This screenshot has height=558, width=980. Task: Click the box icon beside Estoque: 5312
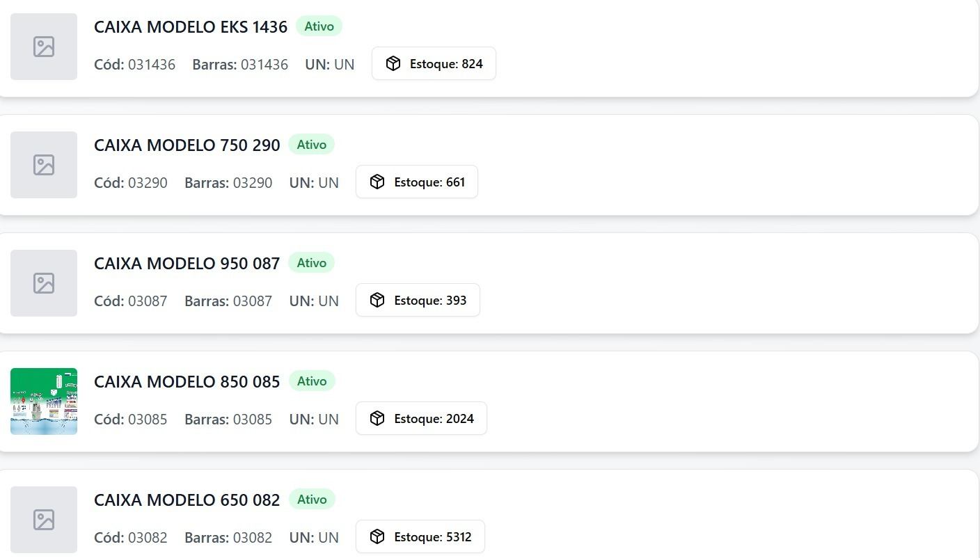pos(377,537)
